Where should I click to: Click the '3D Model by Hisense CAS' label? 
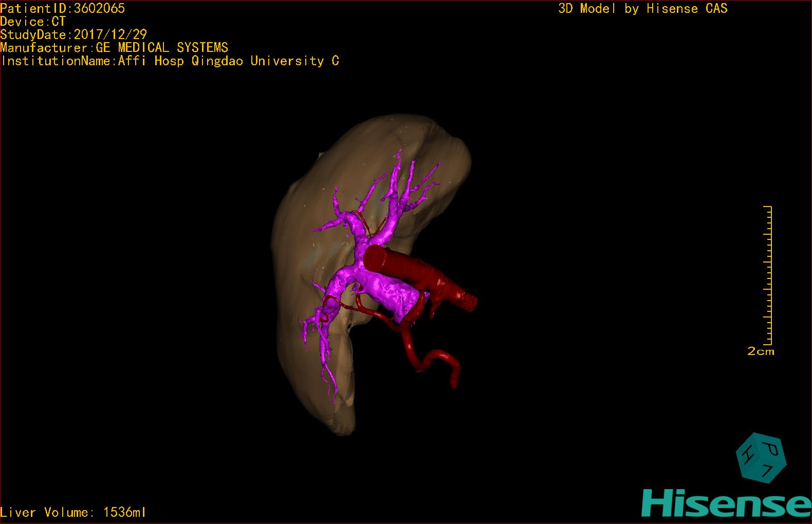643,8
